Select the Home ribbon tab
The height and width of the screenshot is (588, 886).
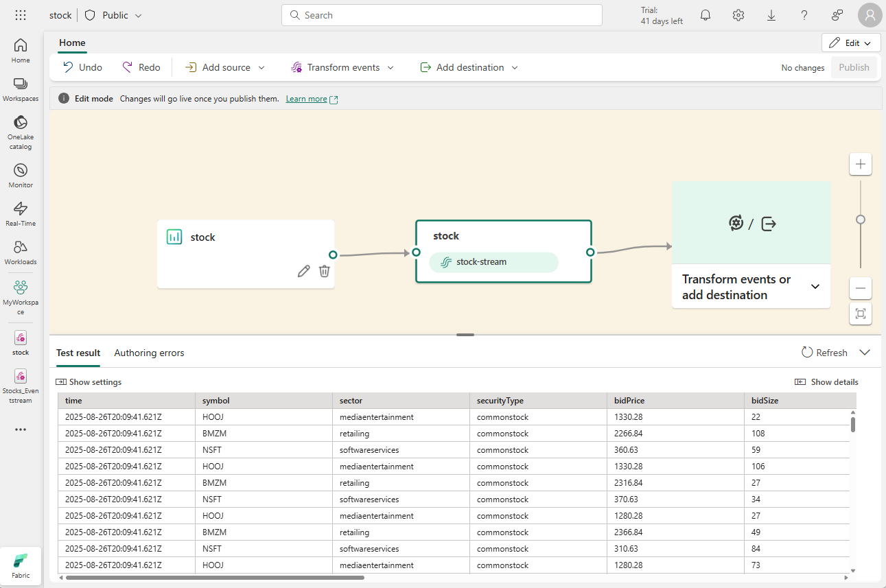[72, 43]
